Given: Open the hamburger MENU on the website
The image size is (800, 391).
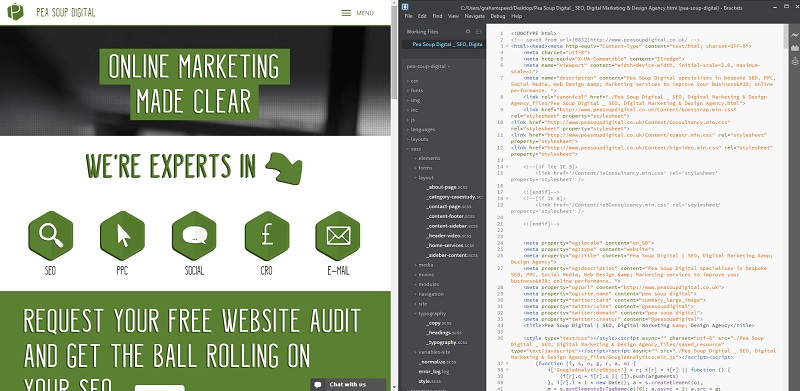Looking at the screenshot, I should 358,13.
